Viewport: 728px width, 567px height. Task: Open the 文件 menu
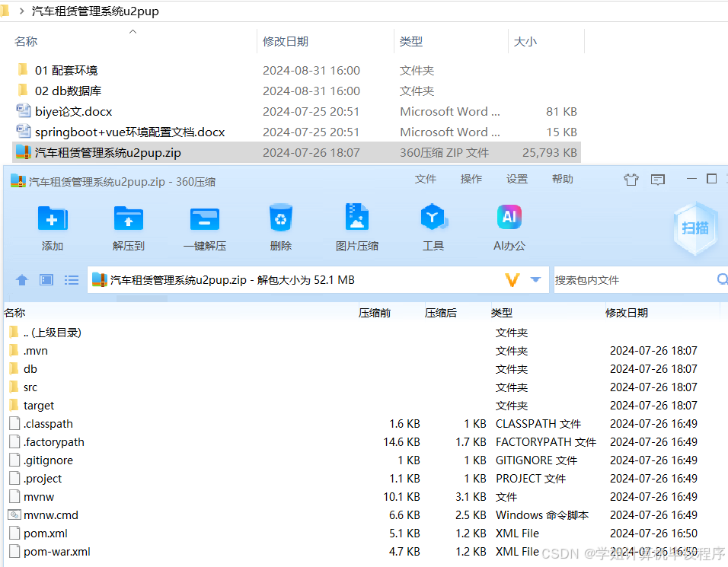pos(426,178)
